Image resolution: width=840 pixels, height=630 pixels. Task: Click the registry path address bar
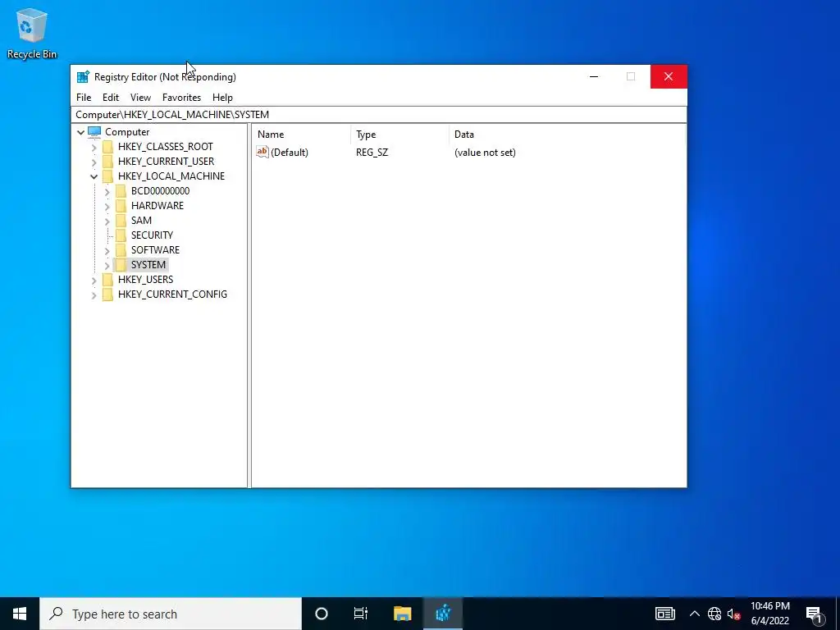point(379,115)
